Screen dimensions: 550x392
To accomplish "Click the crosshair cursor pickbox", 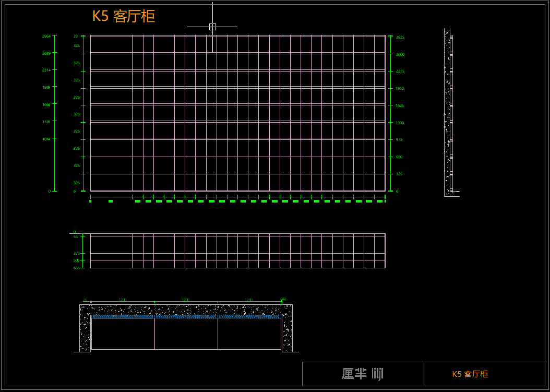I will [x=212, y=27].
